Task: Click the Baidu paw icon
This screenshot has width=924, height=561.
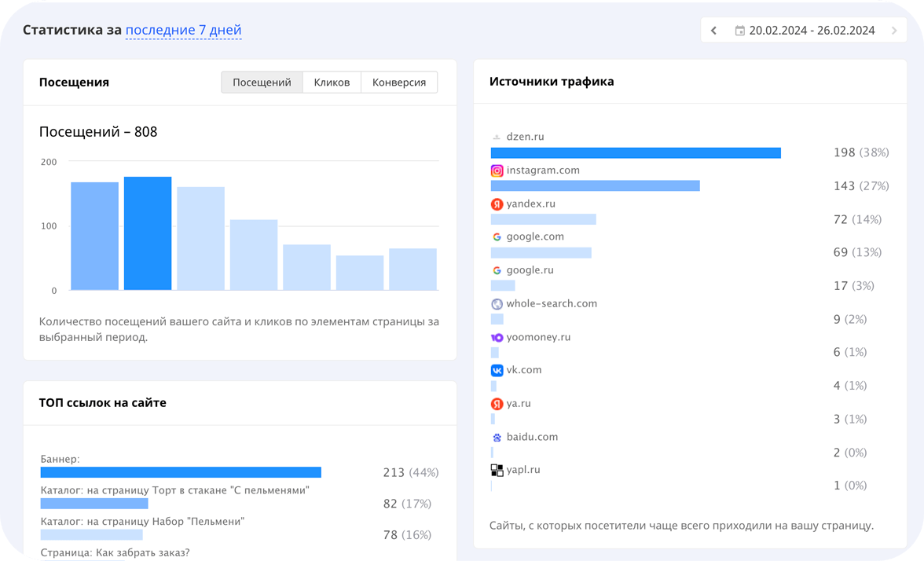Action: pos(497,437)
